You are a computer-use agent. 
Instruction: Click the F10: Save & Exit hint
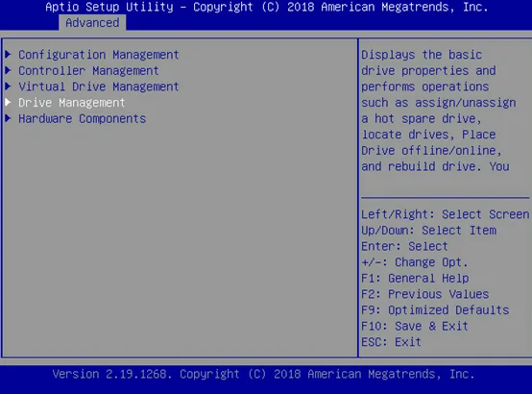point(415,326)
